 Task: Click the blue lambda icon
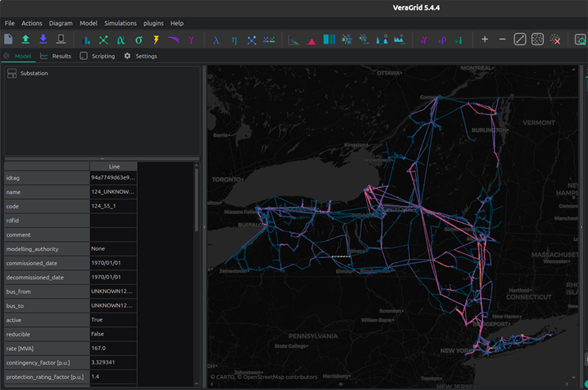pyautogui.click(x=216, y=40)
